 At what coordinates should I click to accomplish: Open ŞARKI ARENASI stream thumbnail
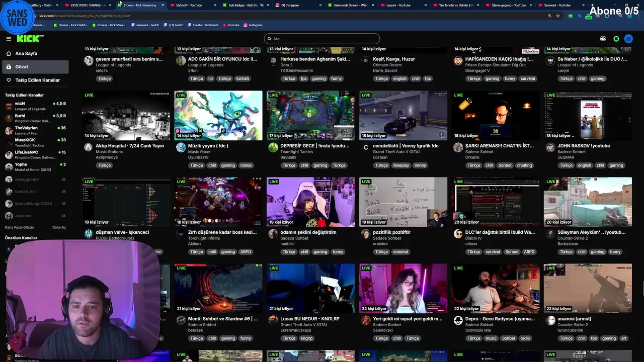496,115
